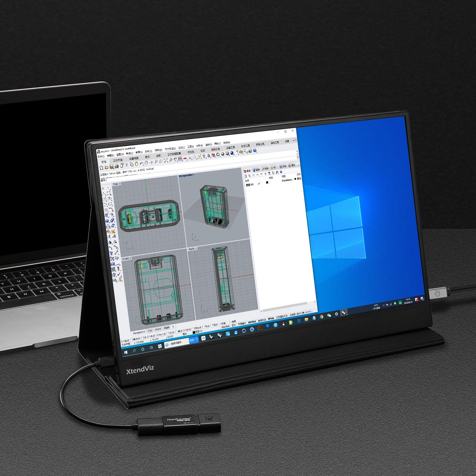Click the Open folder icon in standard toolbar
476x476 pixels.
(107, 168)
